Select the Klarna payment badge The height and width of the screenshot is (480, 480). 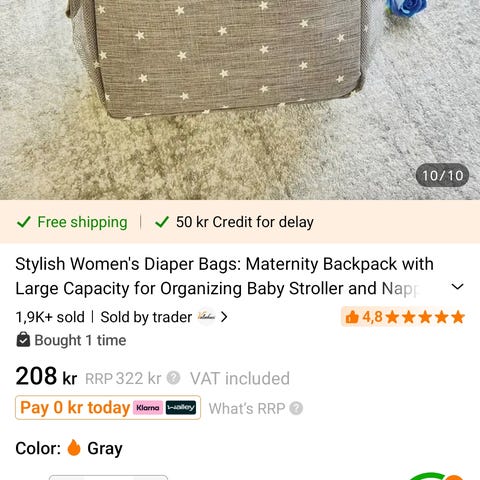point(148,408)
